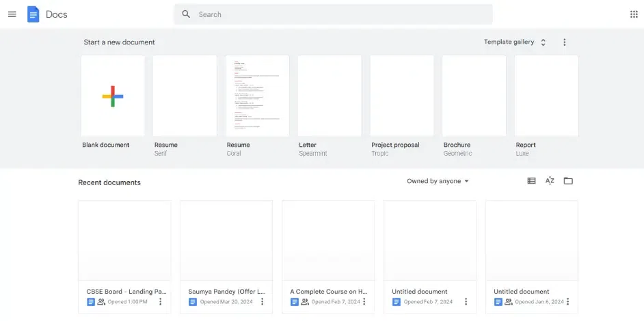This screenshot has height=321, width=644.
Task: Click the search magnifier icon
Action: (186, 14)
